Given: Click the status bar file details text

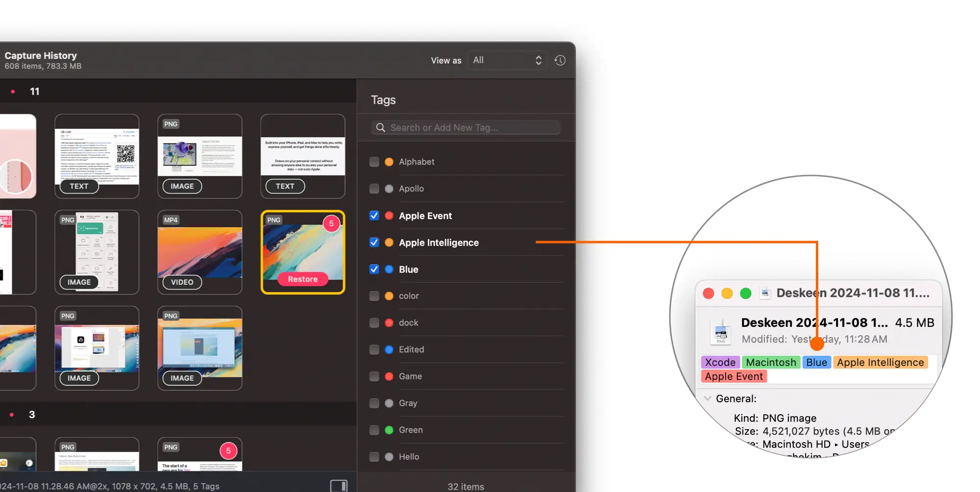Looking at the screenshot, I should pos(110,486).
